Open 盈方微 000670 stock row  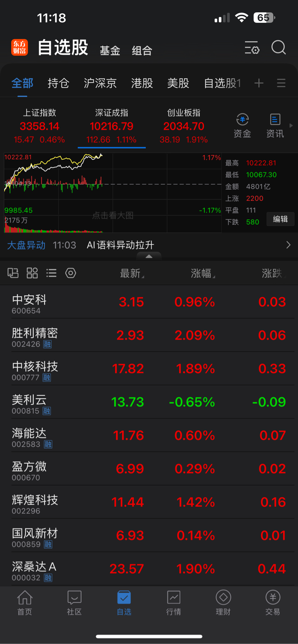(149, 468)
